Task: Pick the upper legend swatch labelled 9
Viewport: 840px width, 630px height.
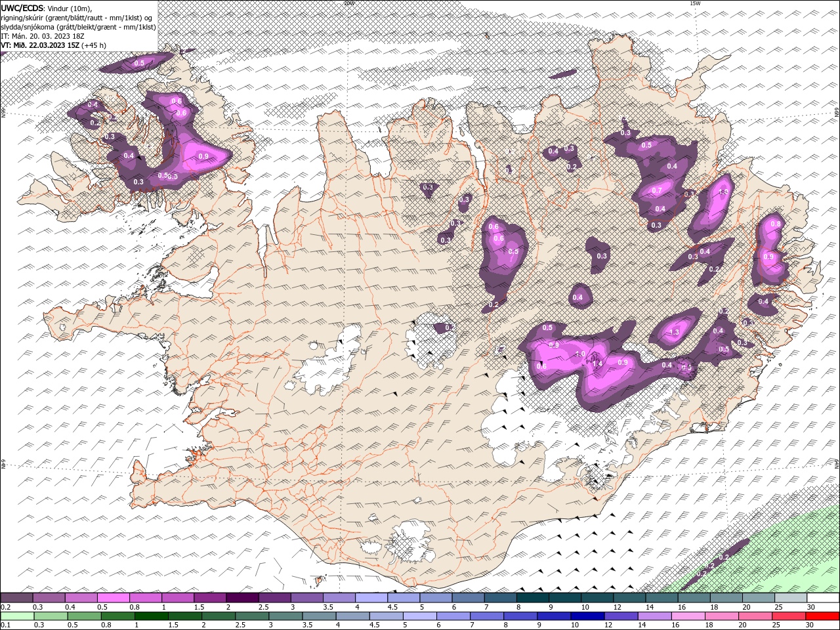Action: 564,598
